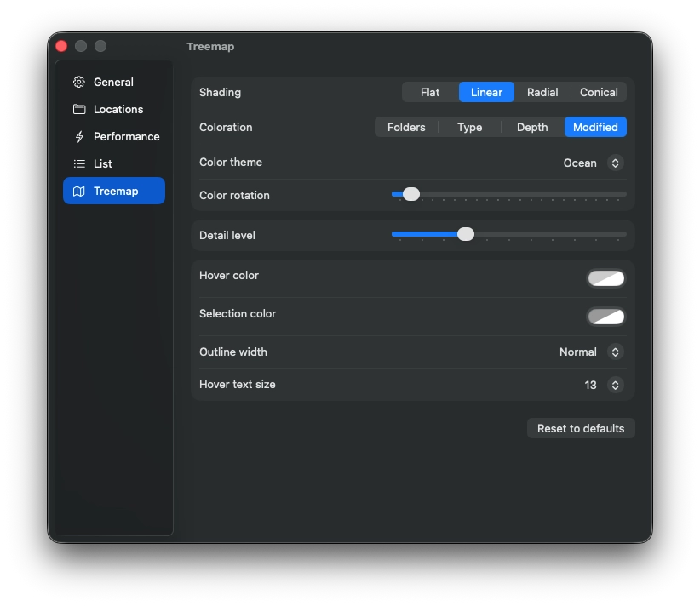700x606 pixels.
Task: Click the Locations folder icon
Action: click(79, 109)
